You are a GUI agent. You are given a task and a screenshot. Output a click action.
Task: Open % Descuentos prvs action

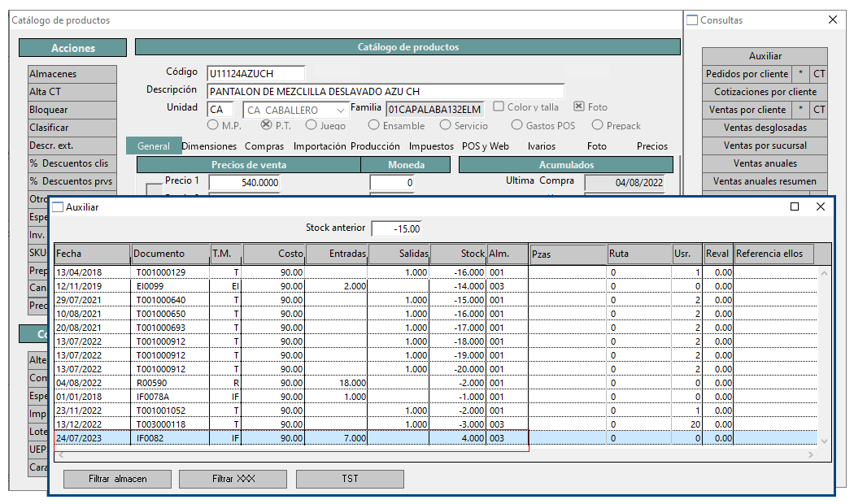[x=72, y=182]
